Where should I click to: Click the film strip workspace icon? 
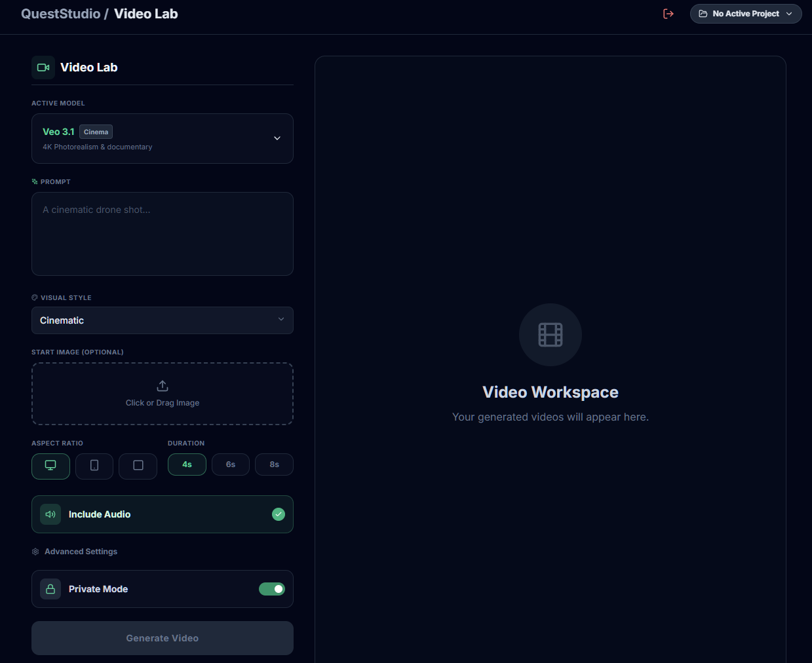(550, 335)
